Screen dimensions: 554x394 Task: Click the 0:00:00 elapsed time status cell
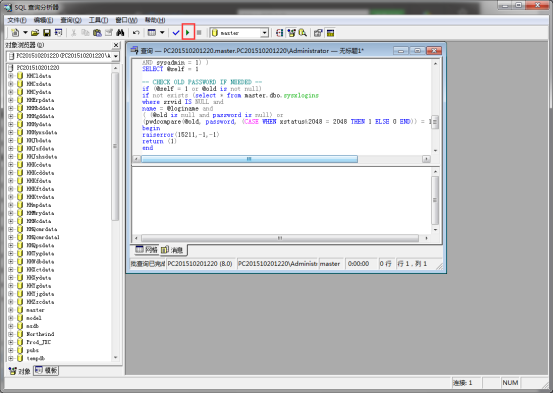point(361,264)
